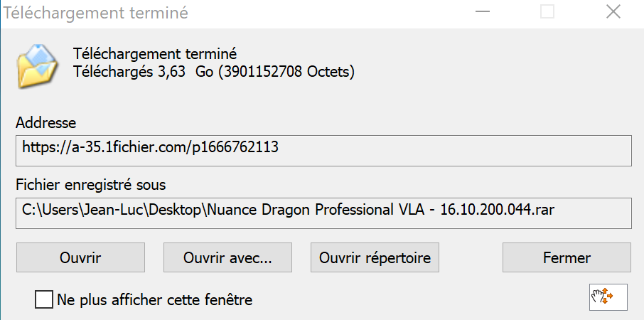The width and height of the screenshot is (644, 320).
Task: Open the Ouvrir avec... chooser
Action: pyautogui.click(x=227, y=257)
